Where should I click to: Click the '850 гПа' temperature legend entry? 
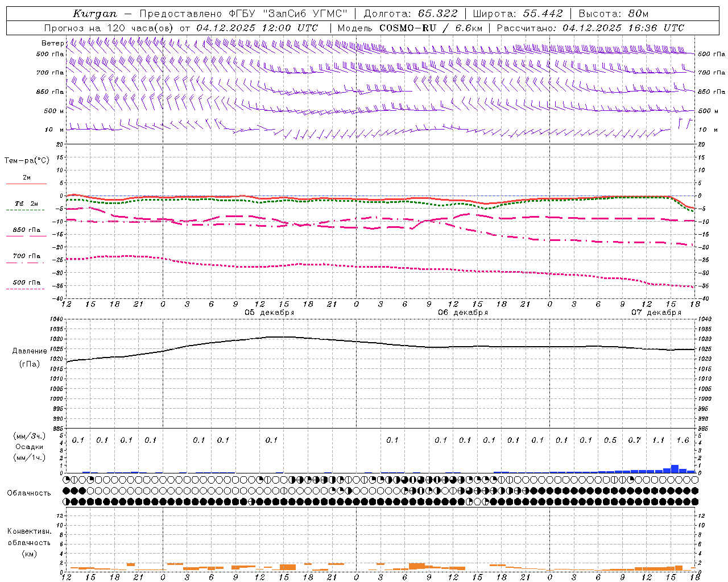point(26,230)
